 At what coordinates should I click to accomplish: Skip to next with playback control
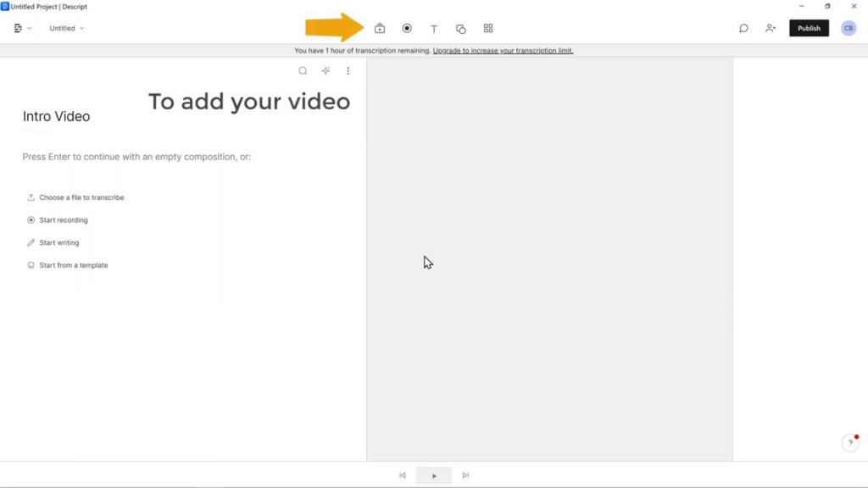(465, 475)
